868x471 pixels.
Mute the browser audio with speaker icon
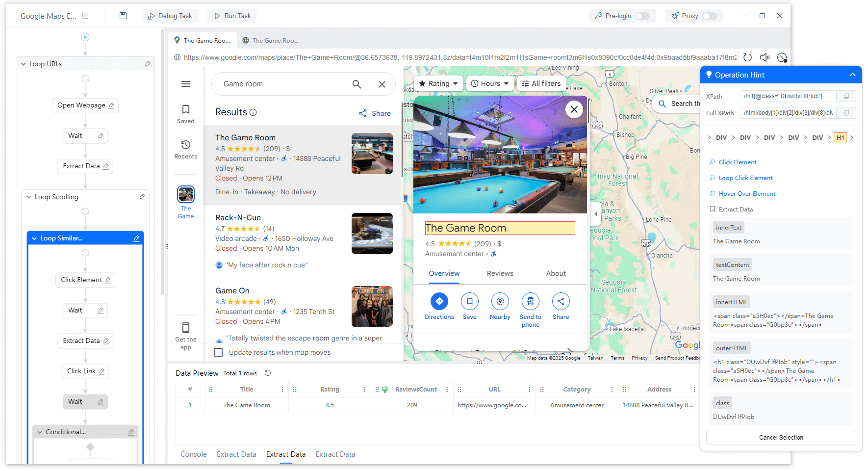pos(765,57)
